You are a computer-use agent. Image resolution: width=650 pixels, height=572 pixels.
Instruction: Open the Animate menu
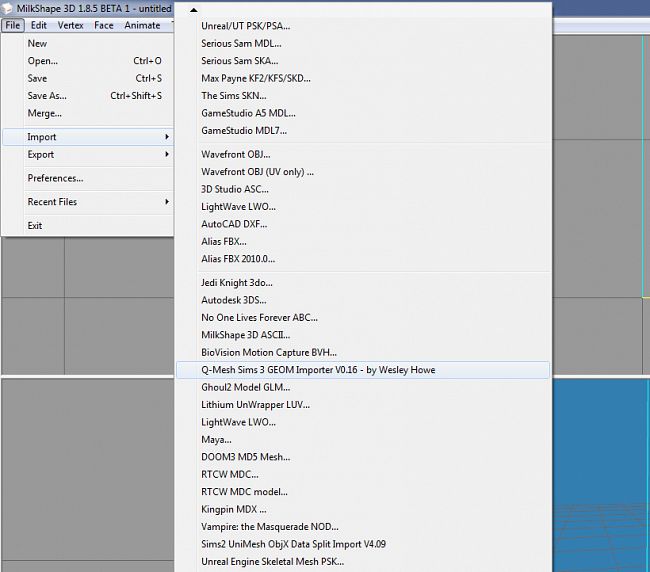142,25
